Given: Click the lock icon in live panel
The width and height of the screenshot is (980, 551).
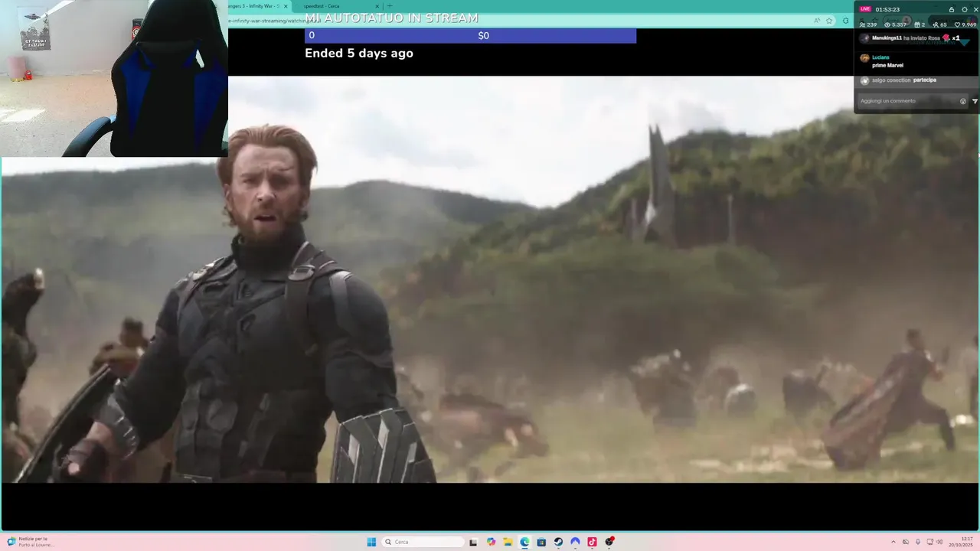Looking at the screenshot, I should [952, 9].
